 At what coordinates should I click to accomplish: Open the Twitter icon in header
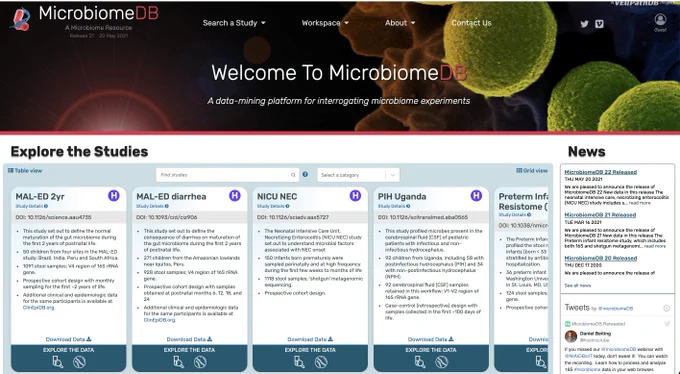pos(585,24)
